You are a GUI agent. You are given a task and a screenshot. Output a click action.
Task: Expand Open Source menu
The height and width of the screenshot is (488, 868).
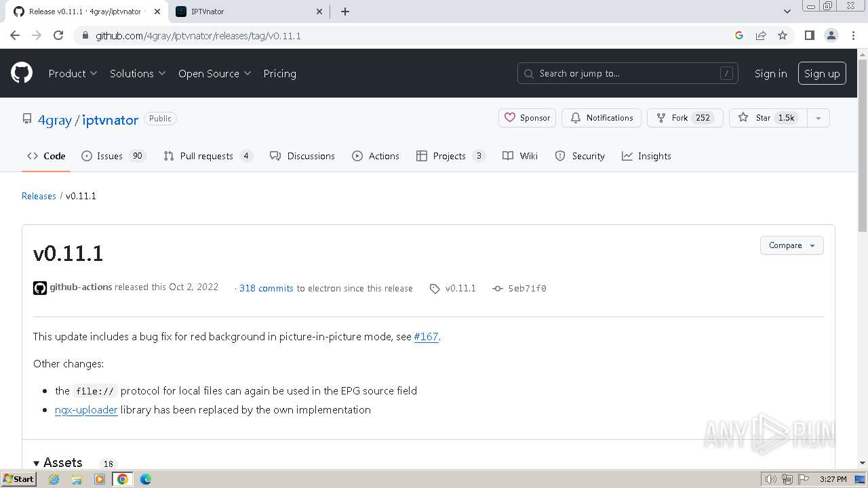[214, 73]
